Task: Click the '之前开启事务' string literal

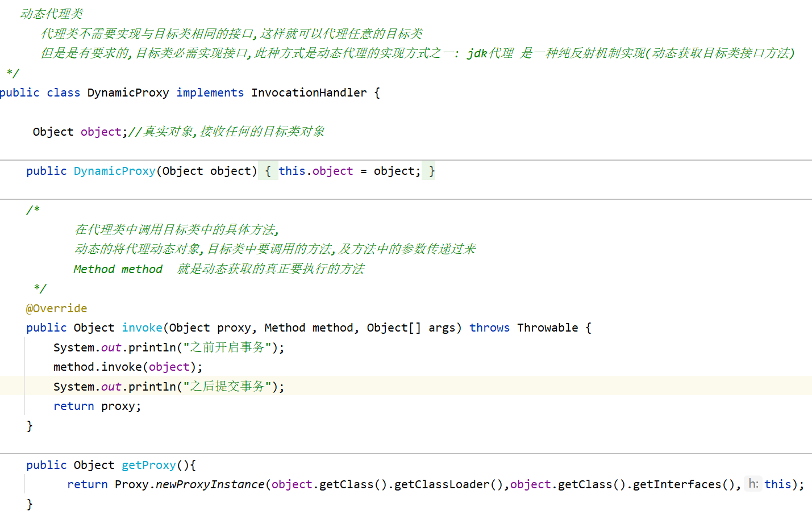Action: pyautogui.click(x=227, y=347)
